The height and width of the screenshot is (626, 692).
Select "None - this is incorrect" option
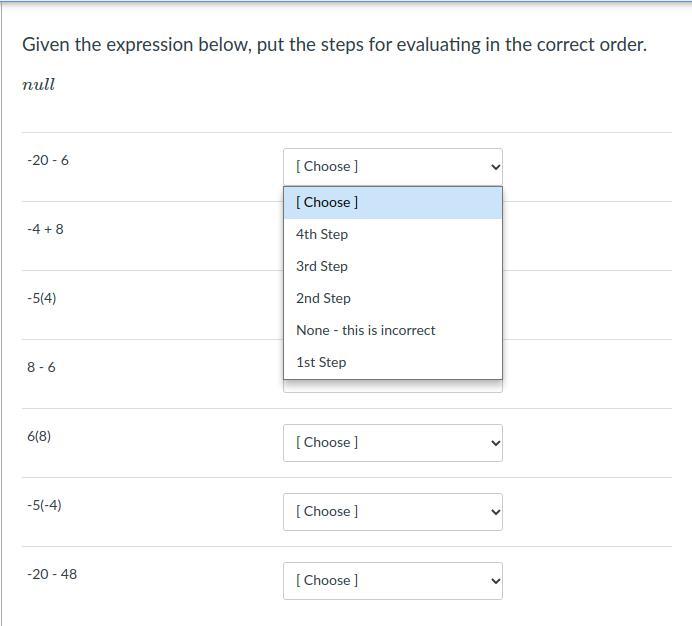pyautogui.click(x=366, y=330)
